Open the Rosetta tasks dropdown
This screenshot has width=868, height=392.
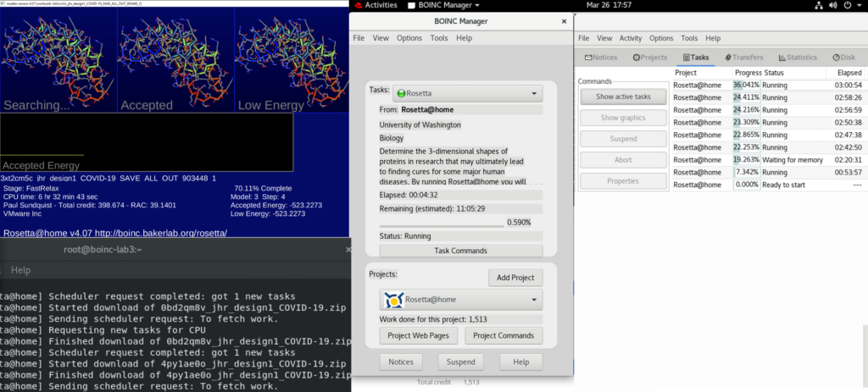point(467,93)
